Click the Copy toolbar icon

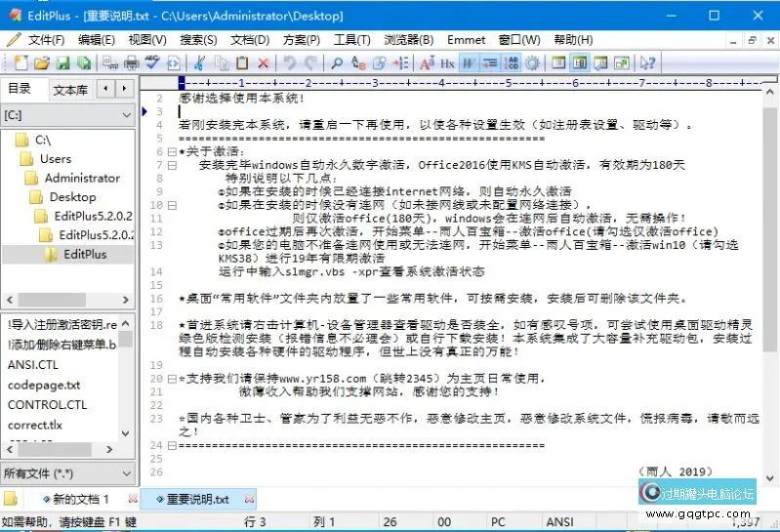(222, 63)
